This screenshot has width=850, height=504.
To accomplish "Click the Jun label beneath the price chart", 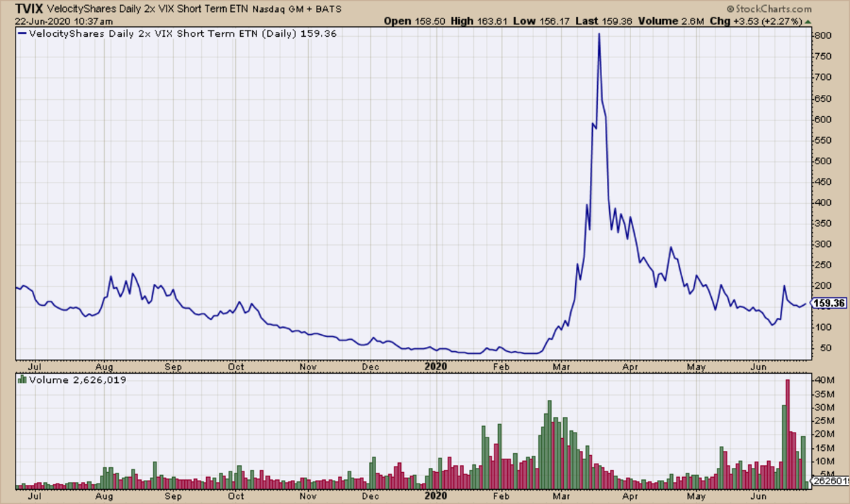I will 759,367.
